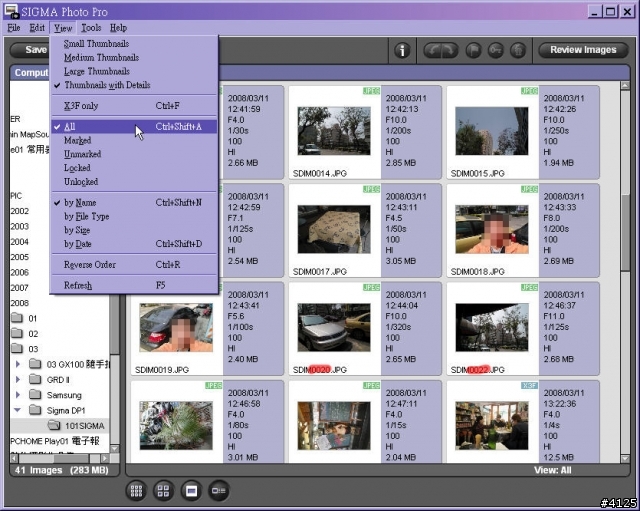Click the Sigma DP1 folder icon
This screenshot has height=511, width=640.
(x=36, y=410)
